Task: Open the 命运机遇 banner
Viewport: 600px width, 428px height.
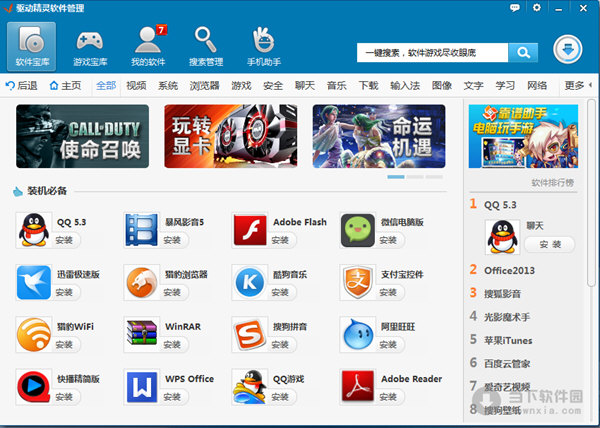Action: coord(379,136)
